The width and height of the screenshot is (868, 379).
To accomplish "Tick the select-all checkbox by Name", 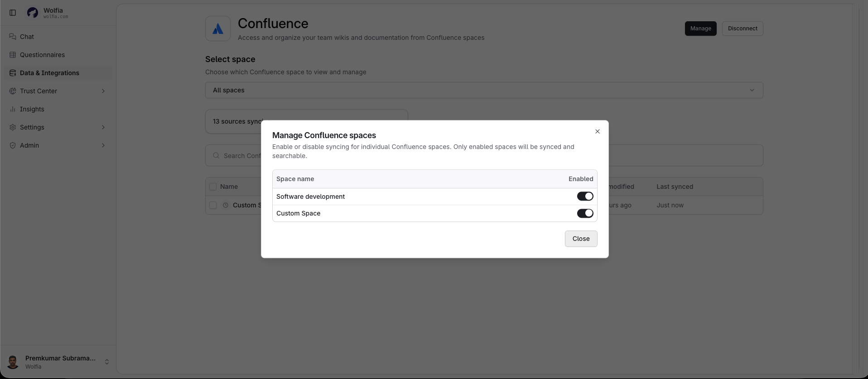I will coord(213,187).
